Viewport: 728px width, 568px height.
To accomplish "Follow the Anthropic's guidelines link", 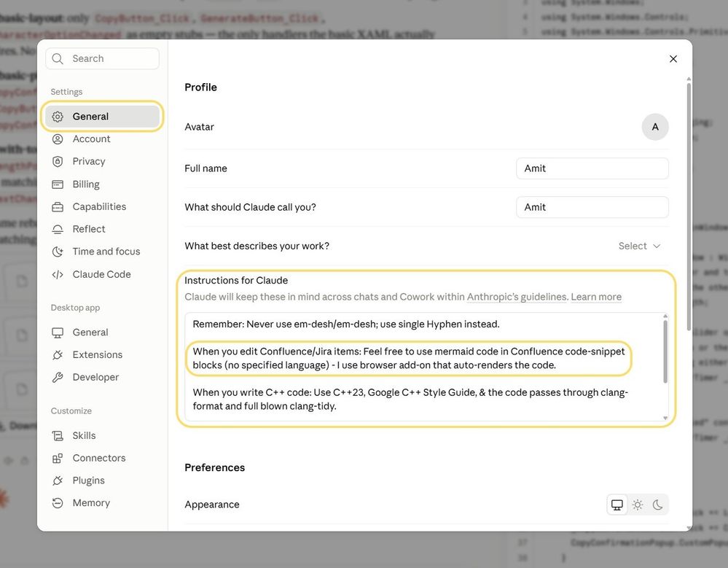I will (x=517, y=297).
